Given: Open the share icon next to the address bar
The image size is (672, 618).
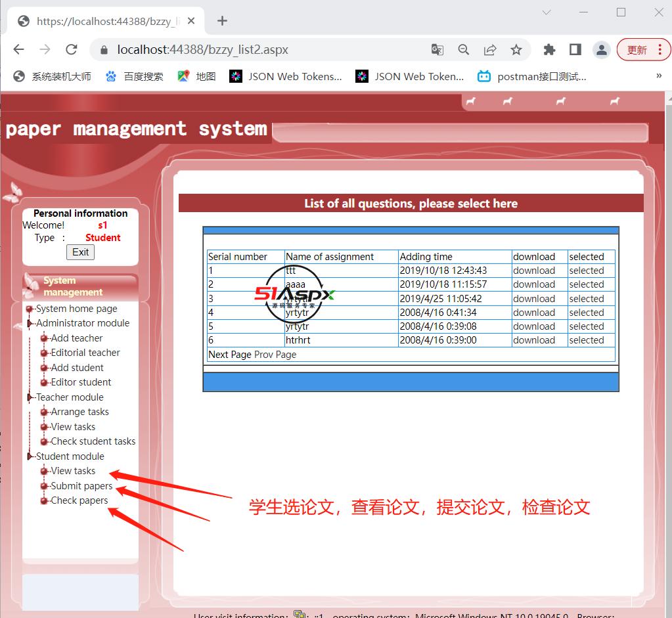Looking at the screenshot, I should click(x=489, y=49).
